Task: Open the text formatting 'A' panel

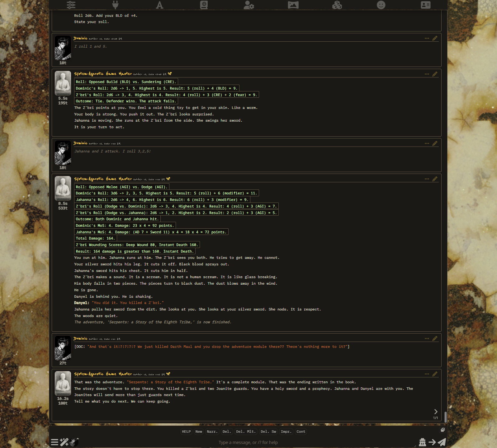Action: coord(160,5)
